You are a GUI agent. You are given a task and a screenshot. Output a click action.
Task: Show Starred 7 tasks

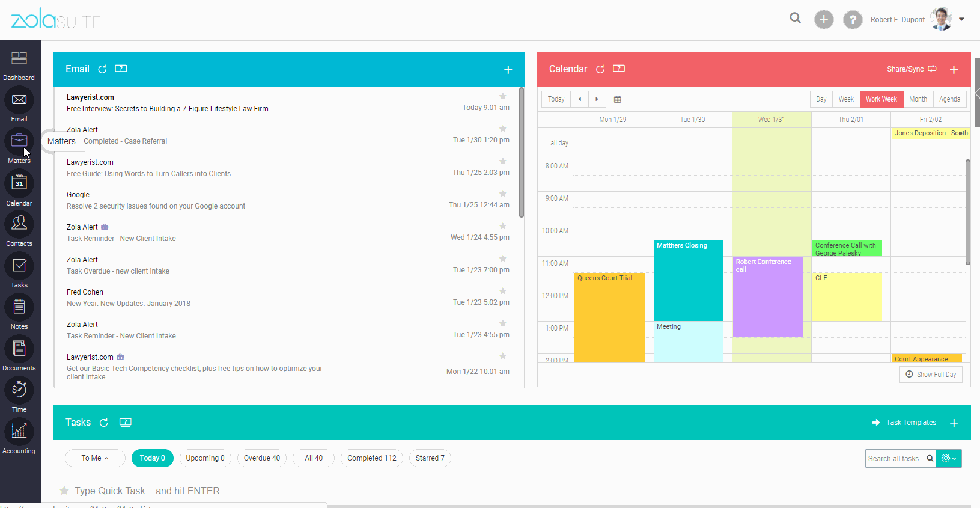430,458
